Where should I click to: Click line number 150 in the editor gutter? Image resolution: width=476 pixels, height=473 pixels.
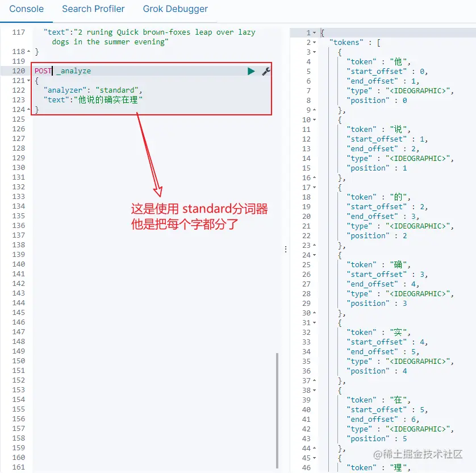tap(19, 361)
